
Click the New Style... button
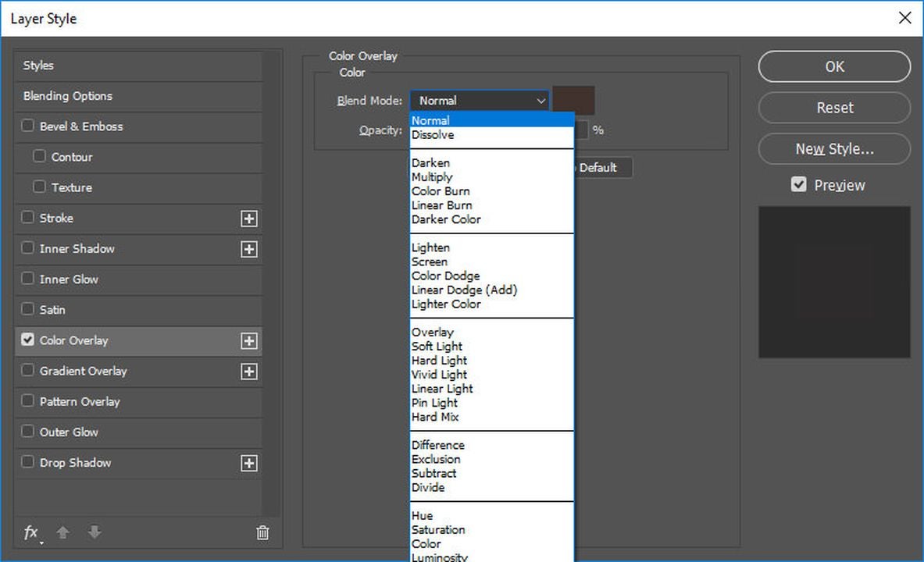pyautogui.click(x=833, y=148)
